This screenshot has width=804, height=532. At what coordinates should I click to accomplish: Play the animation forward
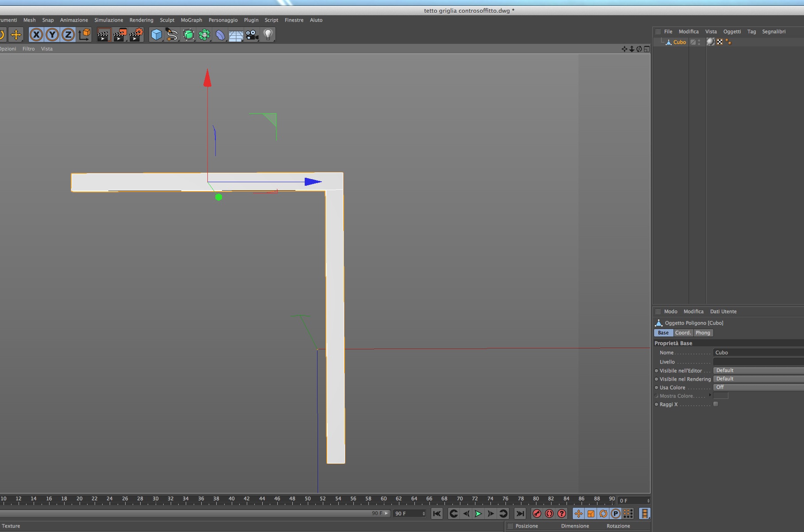(478, 513)
